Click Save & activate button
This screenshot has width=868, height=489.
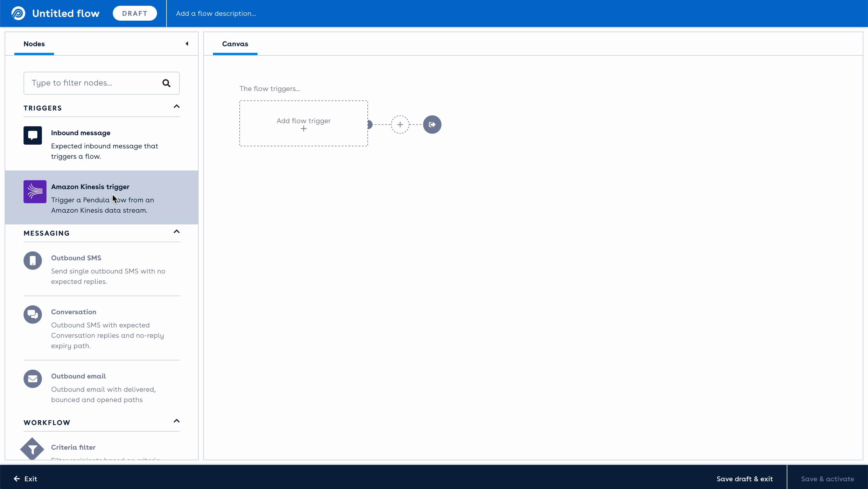point(828,479)
